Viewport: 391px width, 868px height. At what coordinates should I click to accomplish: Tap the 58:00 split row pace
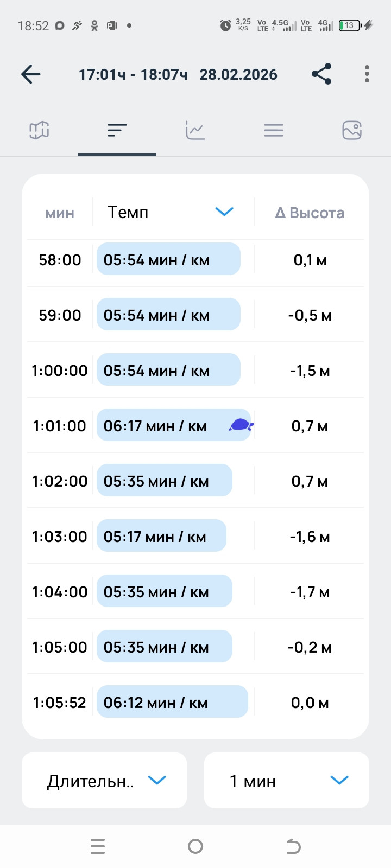coord(168,259)
